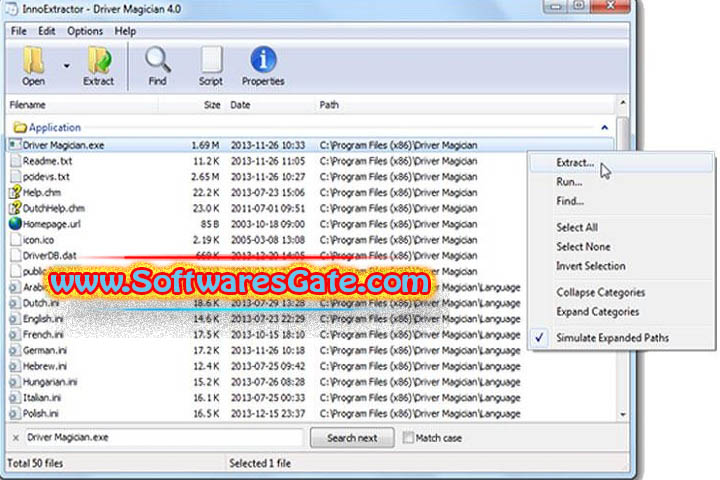Enable the Match case checkbox
This screenshot has width=720, height=480.
(408, 438)
